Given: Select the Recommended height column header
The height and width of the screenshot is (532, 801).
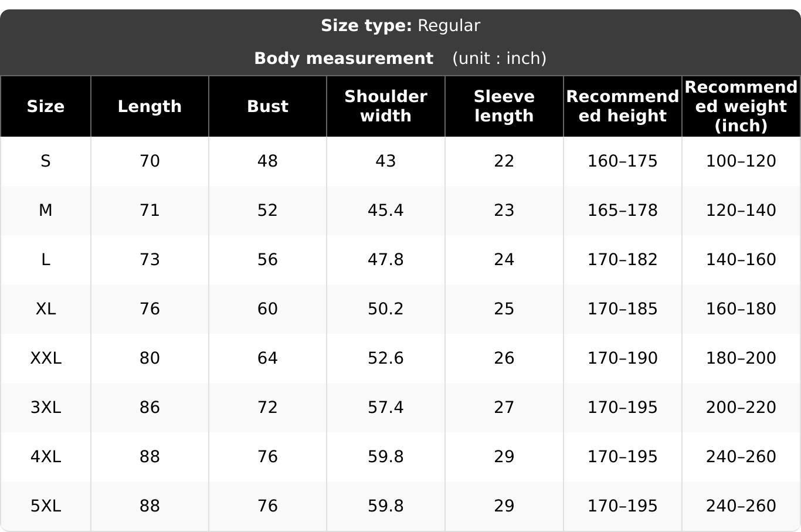Looking at the screenshot, I should click(x=623, y=106).
